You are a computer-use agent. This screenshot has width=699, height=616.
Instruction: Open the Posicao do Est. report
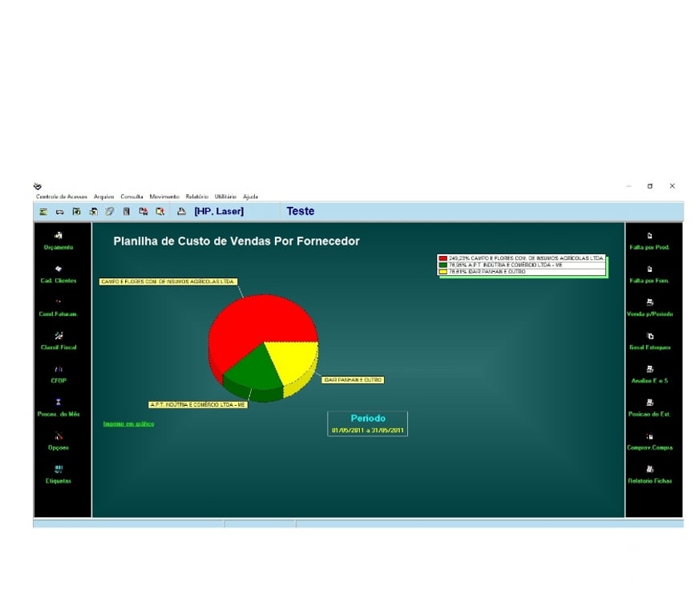pos(649,403)
